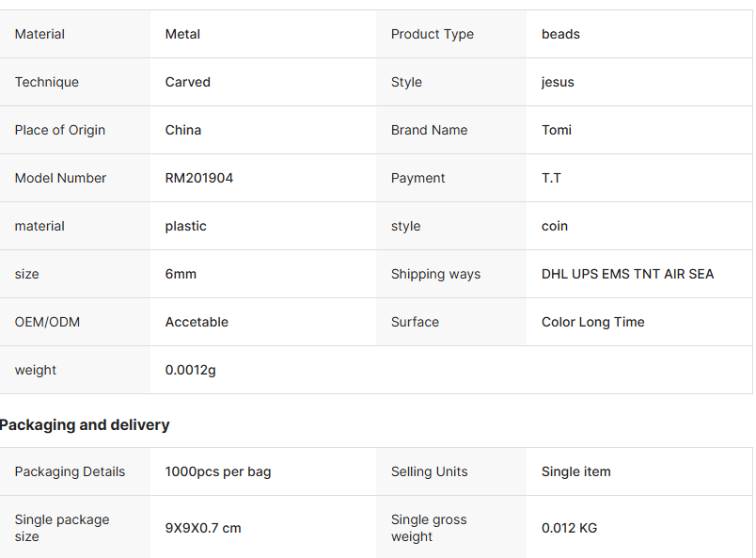Click the '1000pcs per bag' packaging value
Viewport: 756px width, 558px height.
pyautogui.click(x=218, y=471)
